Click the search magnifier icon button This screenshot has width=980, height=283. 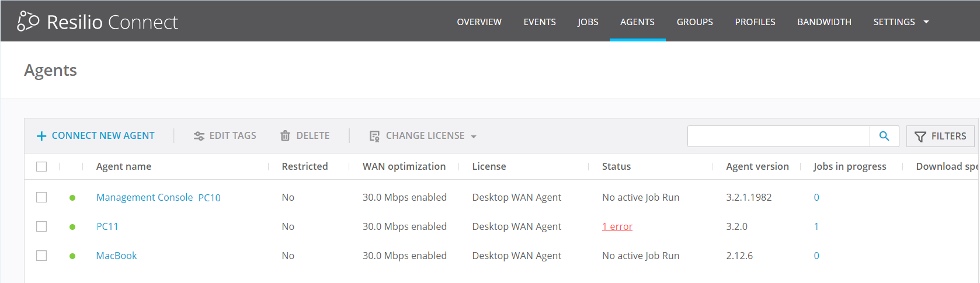coord(884,136)
